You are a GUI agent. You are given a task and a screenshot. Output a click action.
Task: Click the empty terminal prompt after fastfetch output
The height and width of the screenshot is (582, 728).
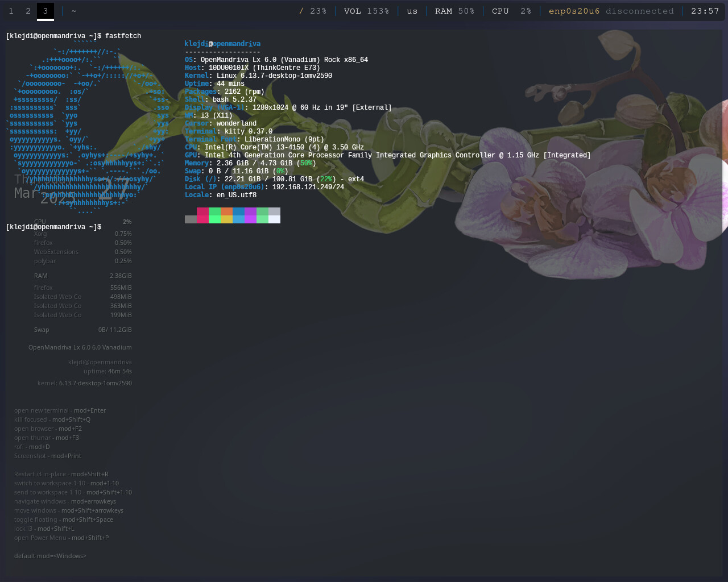(54, 227)
